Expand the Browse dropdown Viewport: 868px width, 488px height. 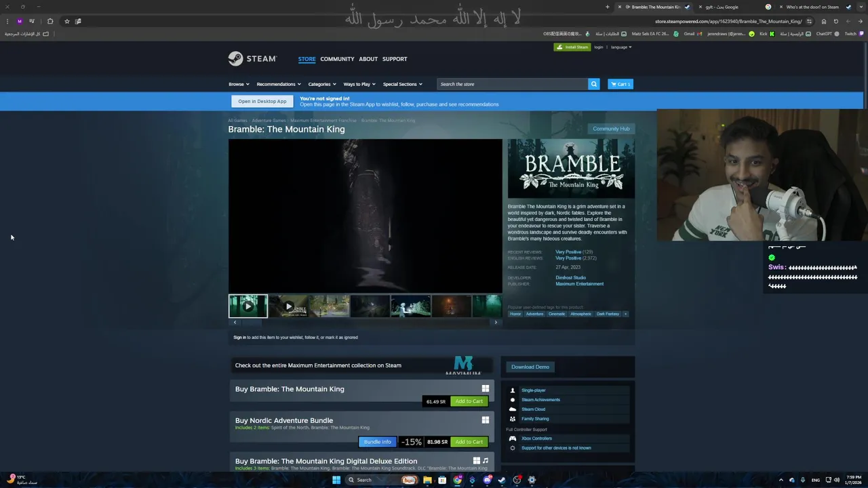coord(239,84)
